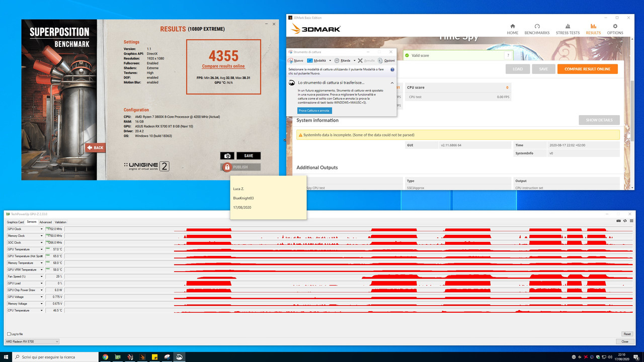Viewport: 644px width, 362px height.
Task: Open the Fan Speed (%) sensor dropdown
Action: coord(42,277)
